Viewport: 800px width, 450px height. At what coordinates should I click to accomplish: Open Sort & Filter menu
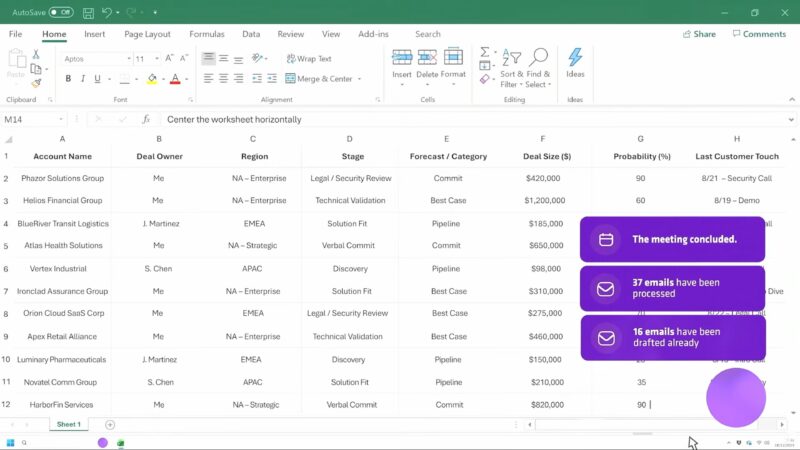(x=512, y=68)
